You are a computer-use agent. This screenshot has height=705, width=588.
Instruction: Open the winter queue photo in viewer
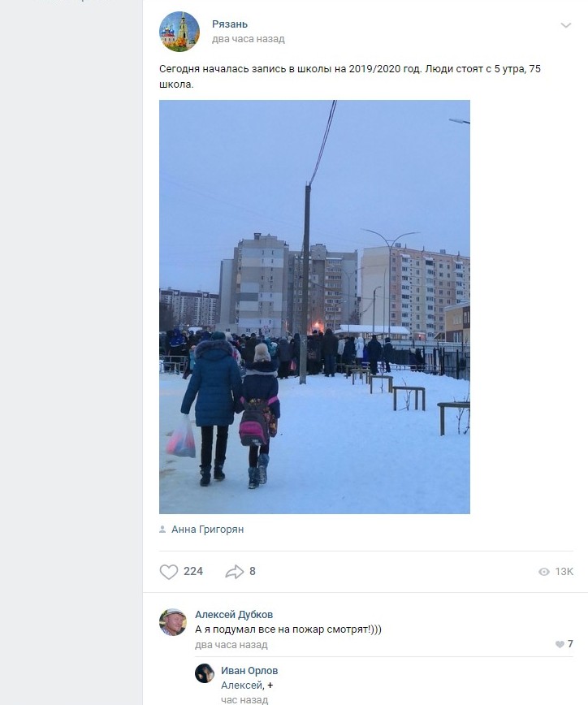pyautogui.click(x=314, y=307)
